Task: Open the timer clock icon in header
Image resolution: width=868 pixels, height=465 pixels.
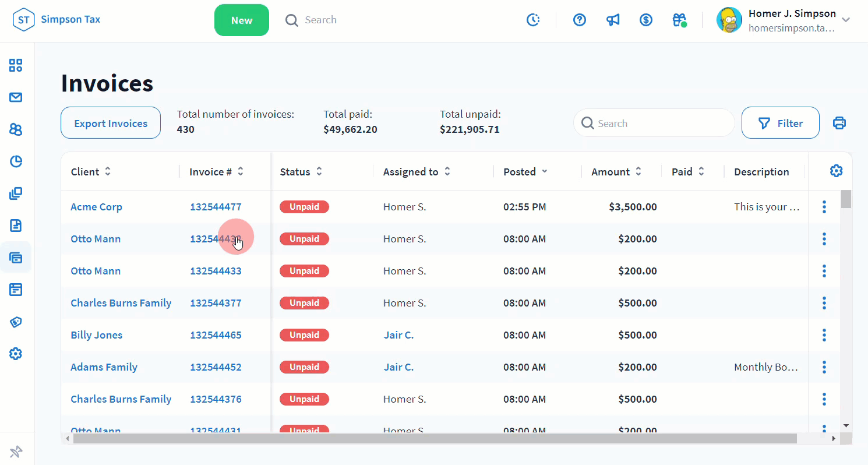Action: click(x=533, y=20)
